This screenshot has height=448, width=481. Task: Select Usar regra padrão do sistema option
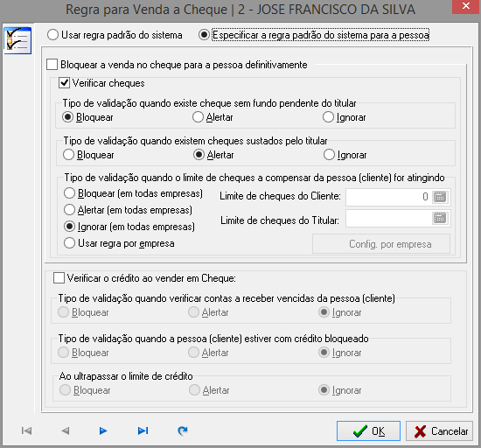coord(52,35)
